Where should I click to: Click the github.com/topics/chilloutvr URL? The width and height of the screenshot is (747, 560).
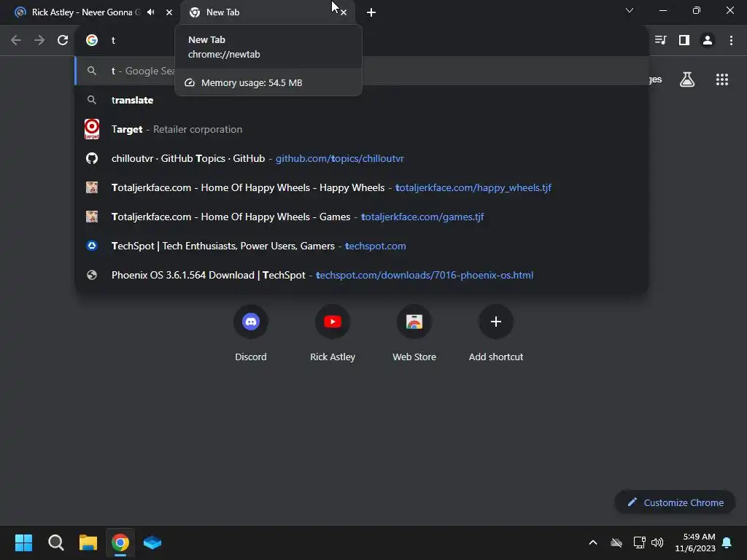[340, 158]
